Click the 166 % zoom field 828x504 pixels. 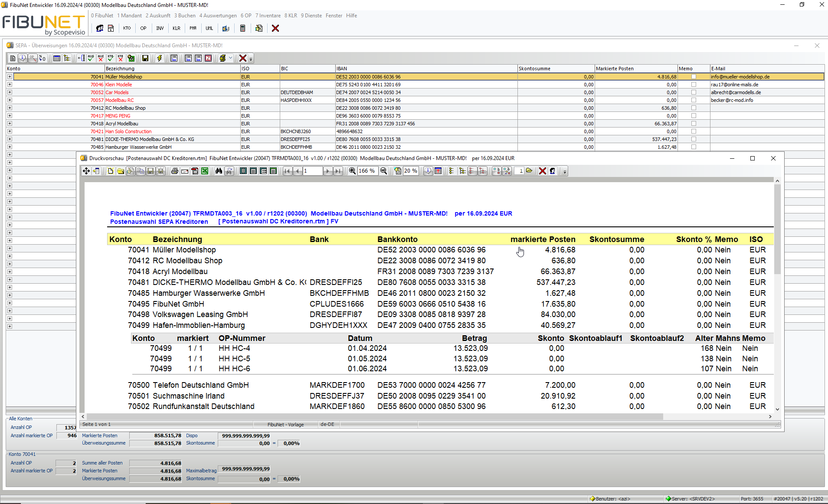point(367,171)
